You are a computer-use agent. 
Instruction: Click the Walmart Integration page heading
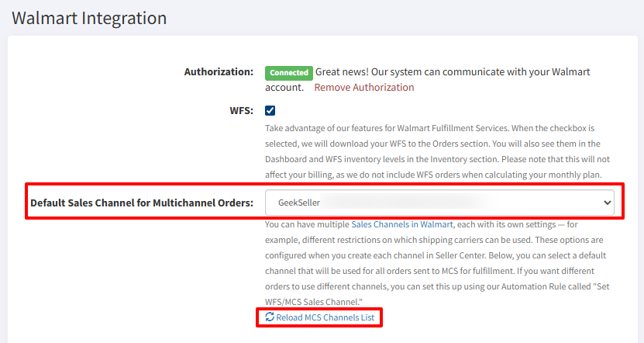pos(89,16)
